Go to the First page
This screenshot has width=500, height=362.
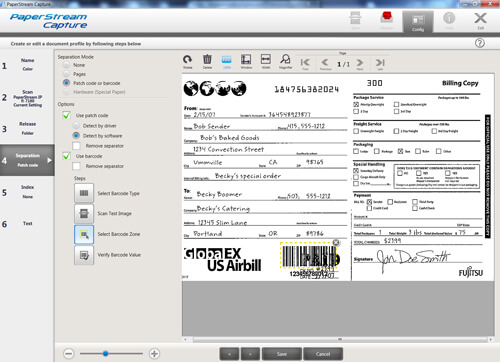305,63
